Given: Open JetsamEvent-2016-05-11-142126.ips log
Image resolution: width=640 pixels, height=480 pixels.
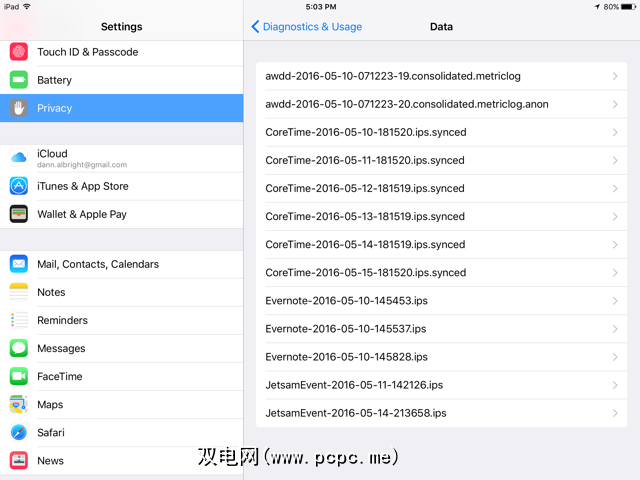Looking at the screenshot, I should (x=442, y=385).
